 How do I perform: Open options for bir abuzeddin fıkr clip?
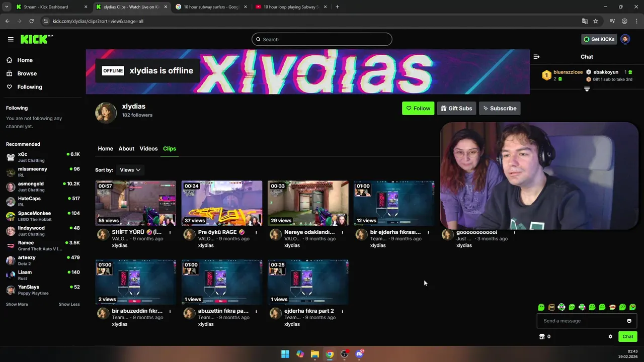[170, 311]
